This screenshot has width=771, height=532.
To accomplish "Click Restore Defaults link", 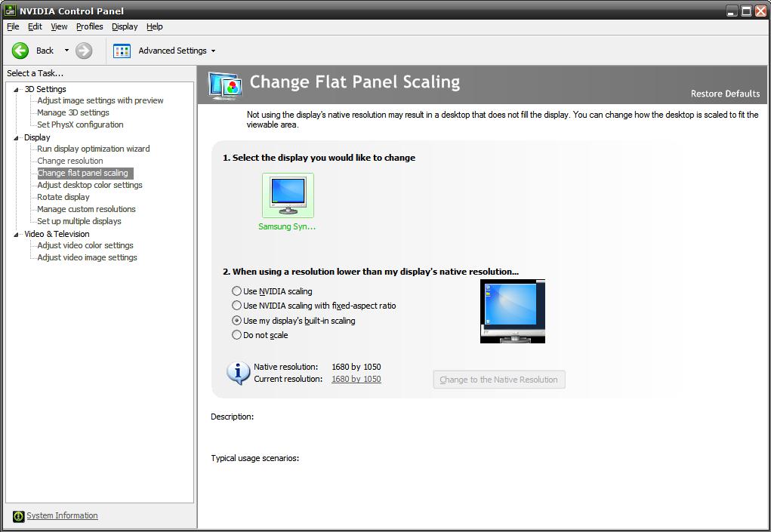I will coord(725,94).
